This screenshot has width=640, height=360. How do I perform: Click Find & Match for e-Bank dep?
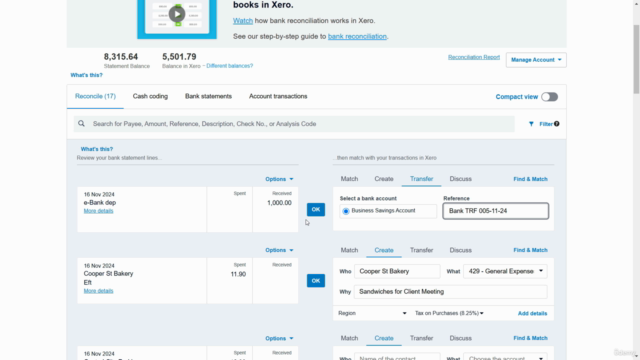click(530, 179)
